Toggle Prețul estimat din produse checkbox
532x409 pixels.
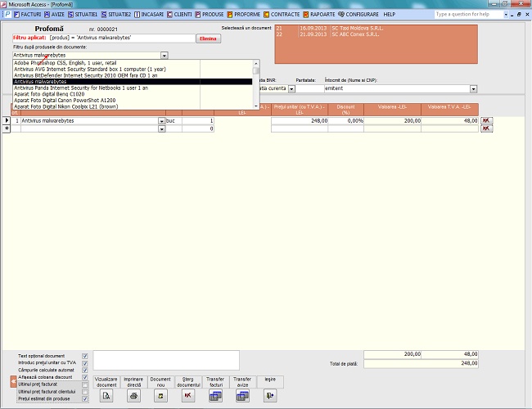tap(85, 399)
